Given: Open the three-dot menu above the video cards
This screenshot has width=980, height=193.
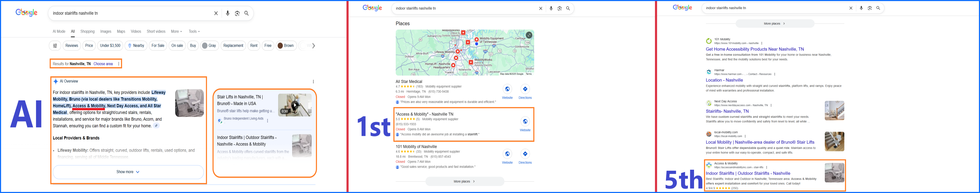Looking at the screenshot, I should pos(313,82).
